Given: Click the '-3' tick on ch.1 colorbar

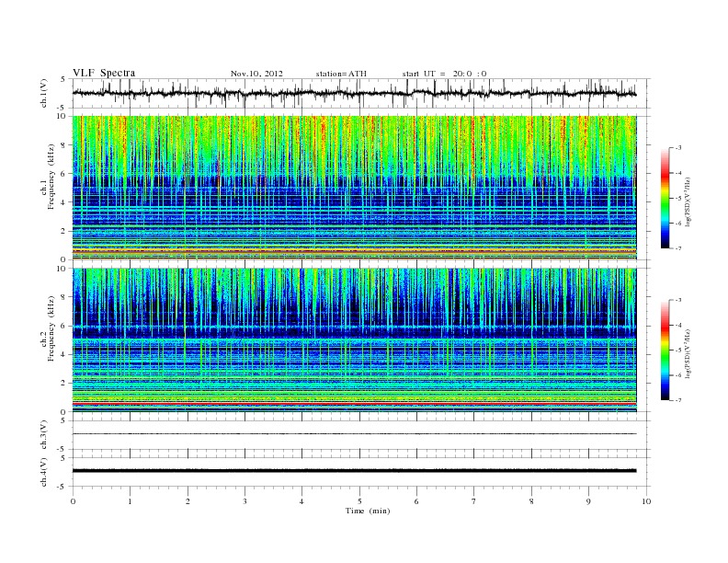Looking at the screenshot, I should pyautogui.click(x=678, y=148).
